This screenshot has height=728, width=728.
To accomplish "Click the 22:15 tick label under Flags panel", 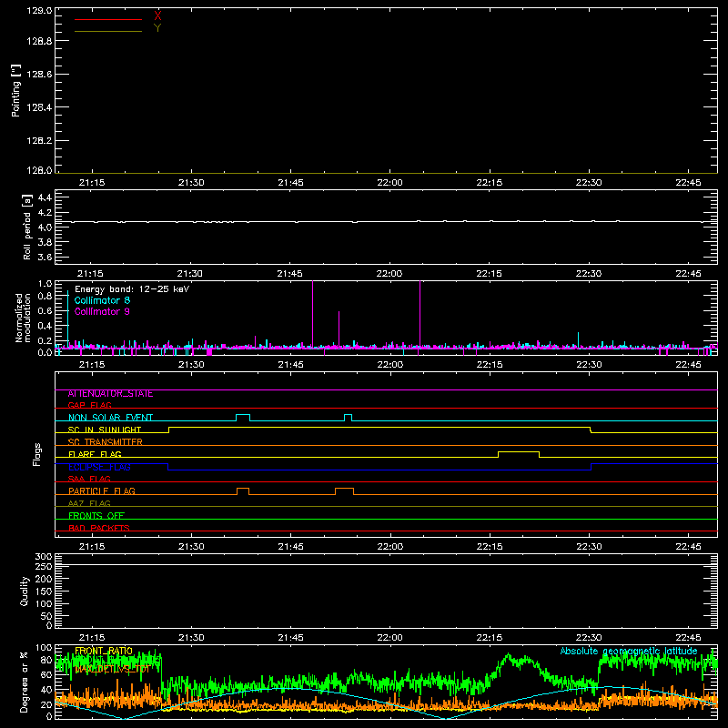I will coord(490,547).
